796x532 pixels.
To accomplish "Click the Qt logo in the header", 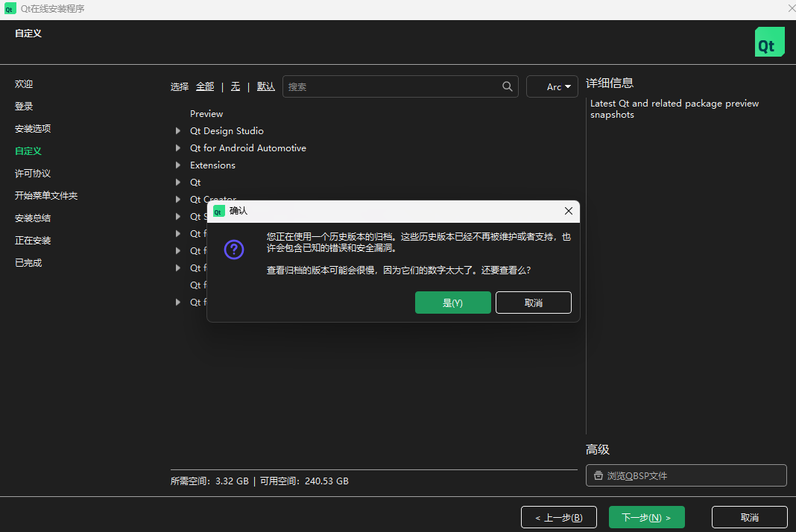I will point(770,42).
